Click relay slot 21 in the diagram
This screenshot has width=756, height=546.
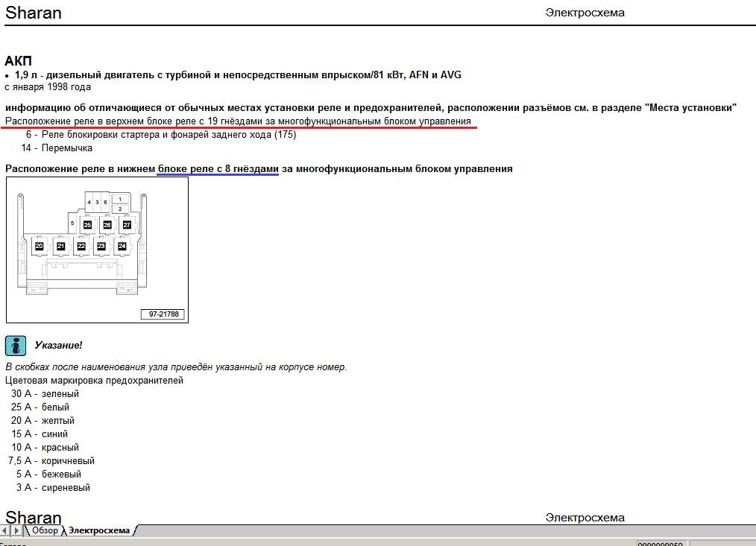(x=60, y=246)
